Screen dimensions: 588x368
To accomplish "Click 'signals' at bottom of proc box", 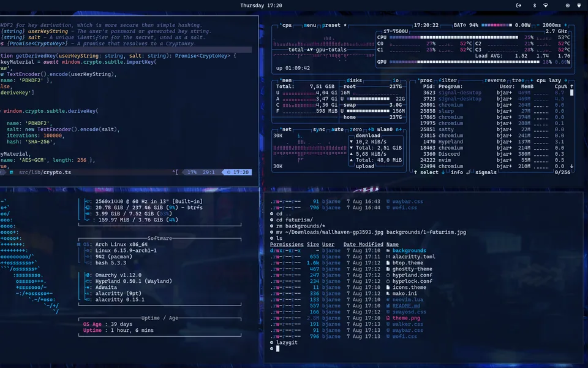I will (486, 172).
